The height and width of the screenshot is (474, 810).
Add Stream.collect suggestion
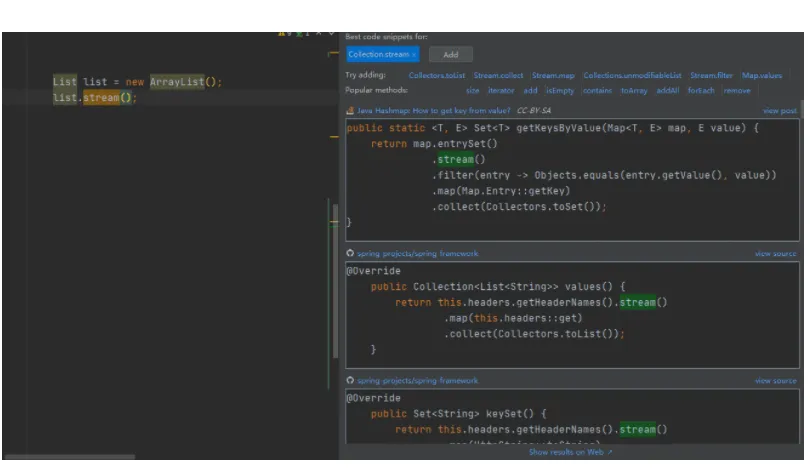[498, 75]
